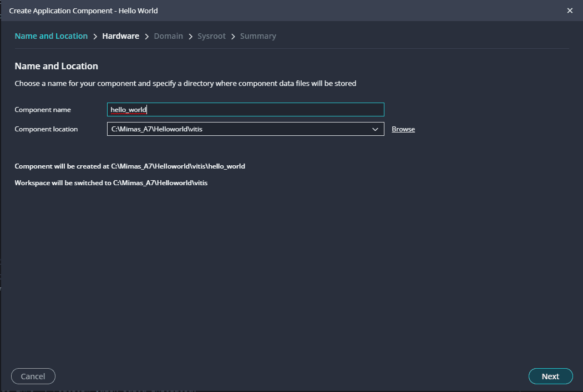This screenshot has height=392, width=583.
Task: Select the Sysroot step in breadcrumb
Action: pos(211,36)
